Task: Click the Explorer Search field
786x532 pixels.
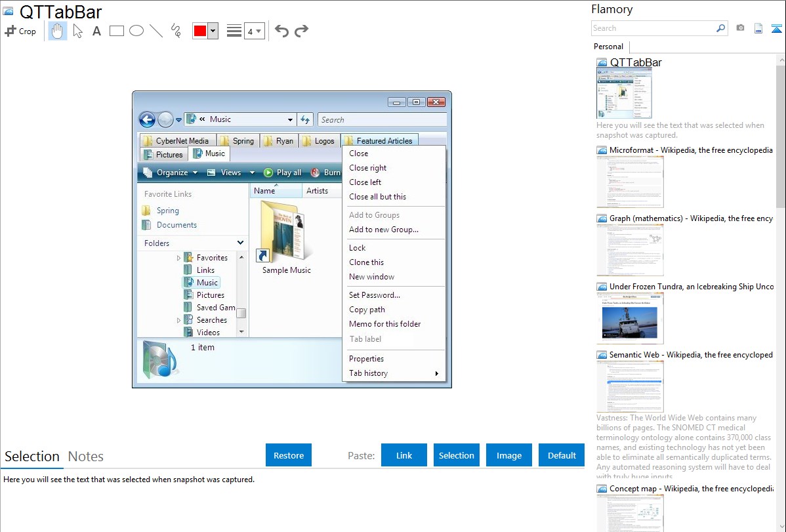Action: 382,120
